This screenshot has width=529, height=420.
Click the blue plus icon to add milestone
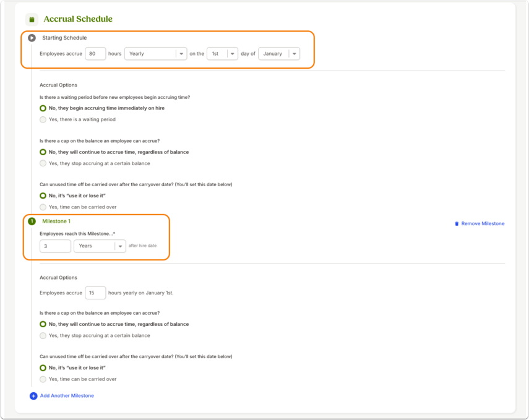point(33,396)
